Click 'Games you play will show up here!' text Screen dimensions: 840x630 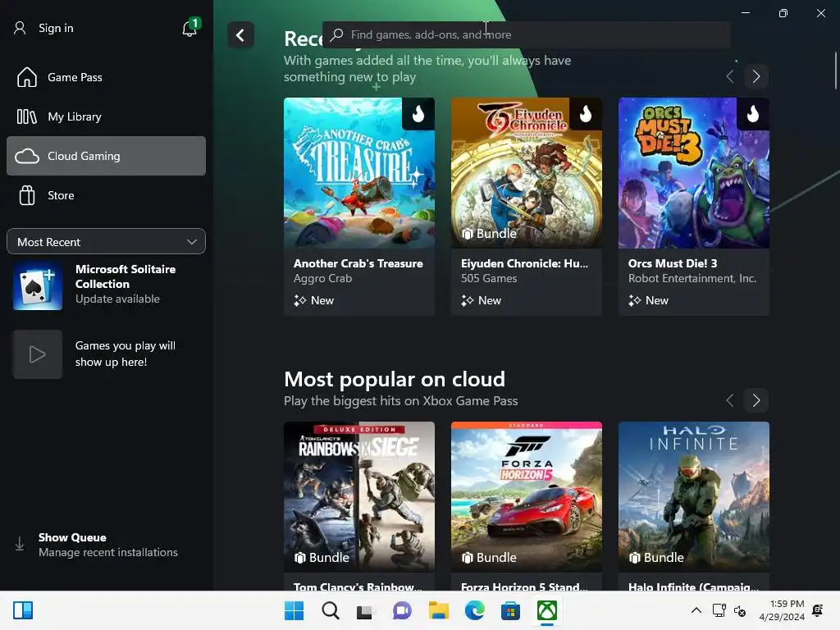point(126,354)
